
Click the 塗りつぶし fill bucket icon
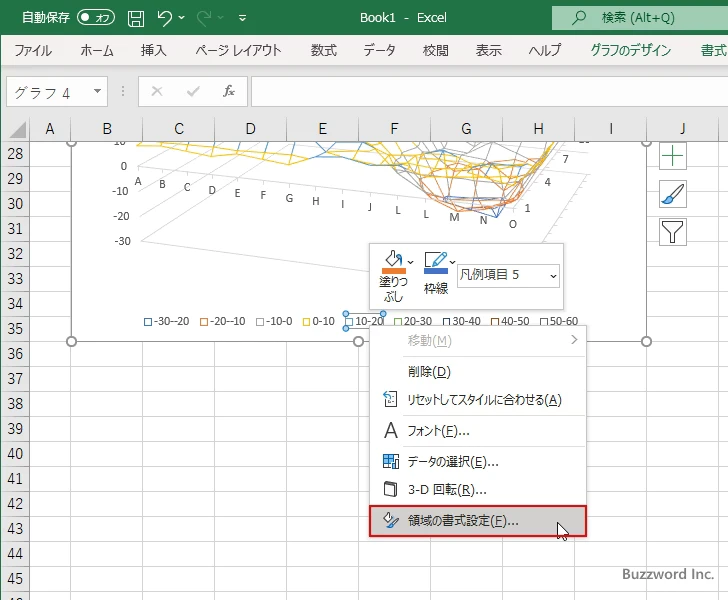pyautogui.click(x=393, y=262)
